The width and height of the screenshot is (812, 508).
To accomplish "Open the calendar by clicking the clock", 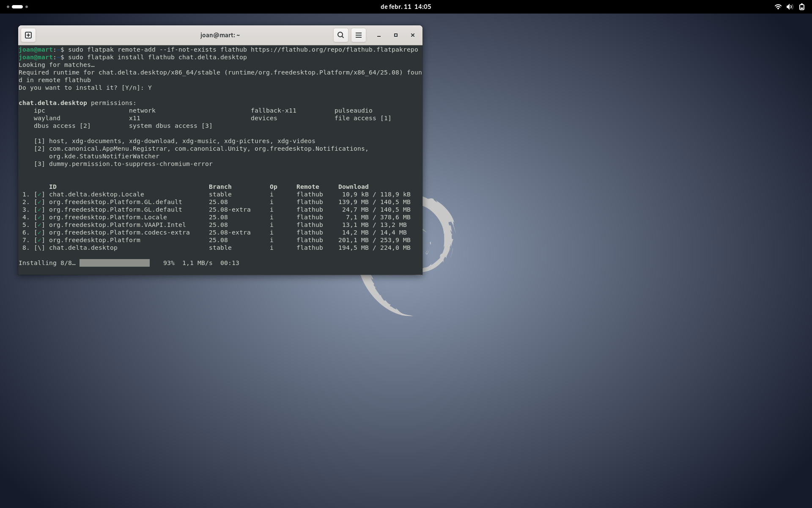I will coord(406,7).
